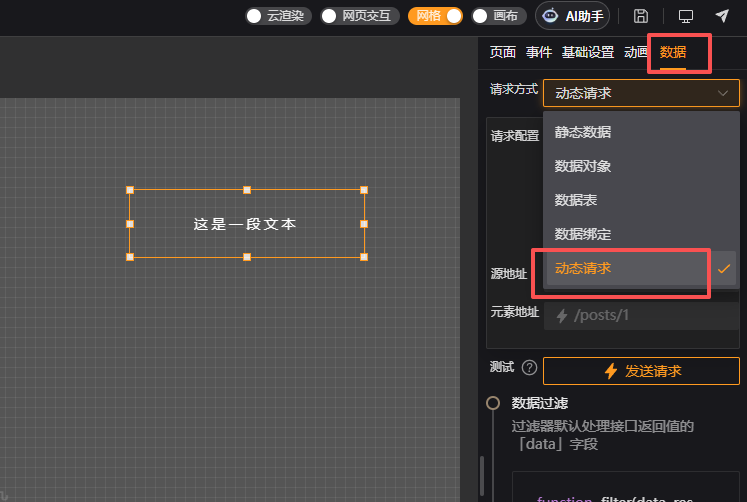Select 静态数据 from the dropdown list
Screen dimensions: 747x502
pos(641,132)
